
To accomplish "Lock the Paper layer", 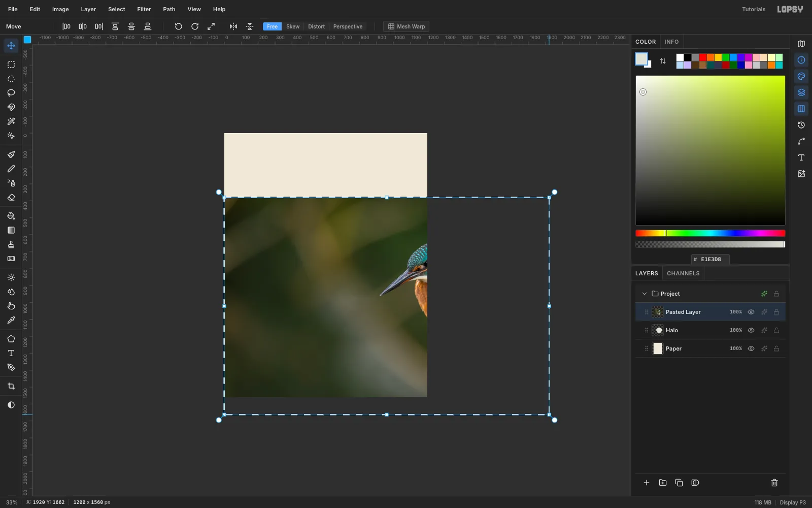I will (776, 348).
